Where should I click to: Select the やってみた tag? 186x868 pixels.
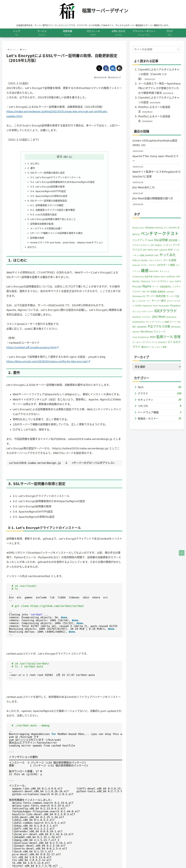[x=167, y=255]
